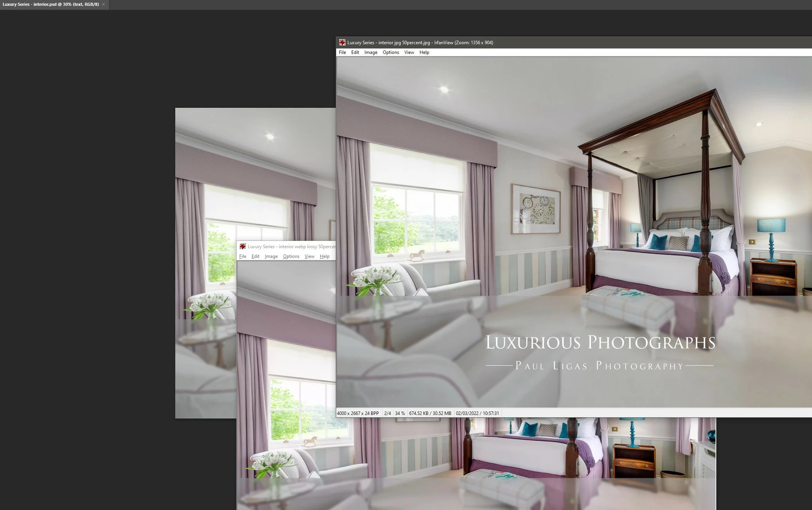Viewport: 812px width, 510px height.
Task: Open the Help menu in the jpg IrfanView window
Action: (424, 52)
